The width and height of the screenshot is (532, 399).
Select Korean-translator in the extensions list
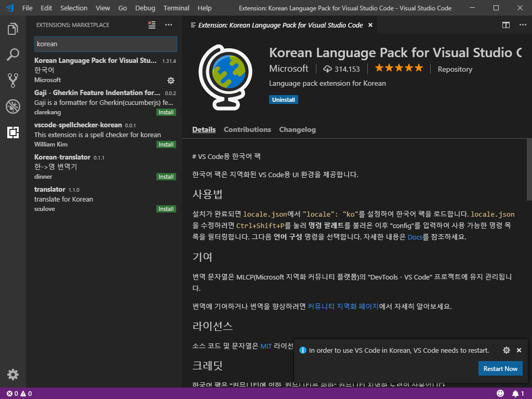(105, 167)
